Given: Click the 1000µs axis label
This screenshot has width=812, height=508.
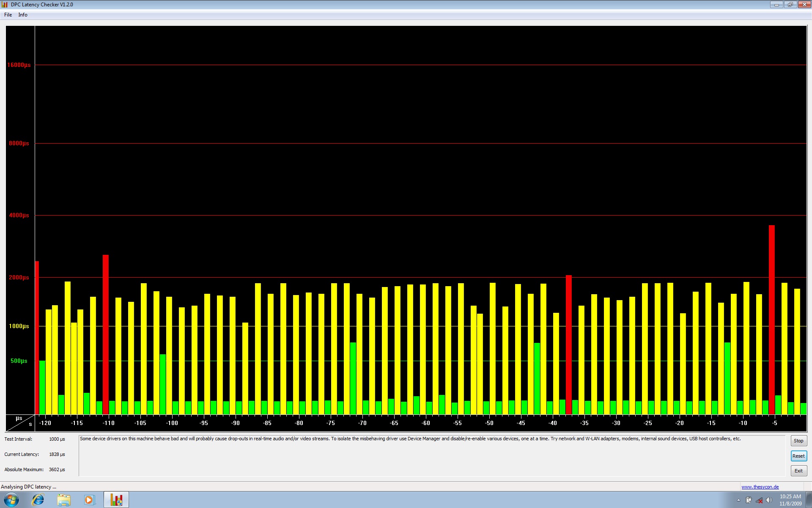Looking at the screenshot, I should (x=19, y=326).
